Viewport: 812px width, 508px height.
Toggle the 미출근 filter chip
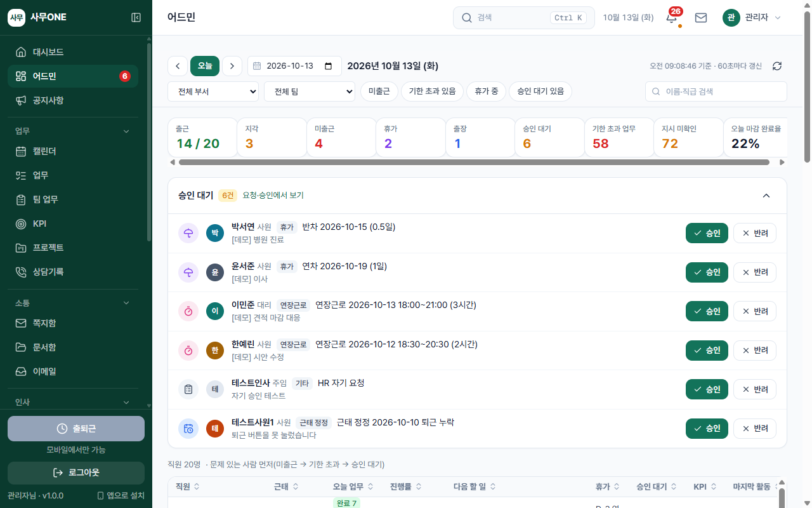click(x=379, y=91)
